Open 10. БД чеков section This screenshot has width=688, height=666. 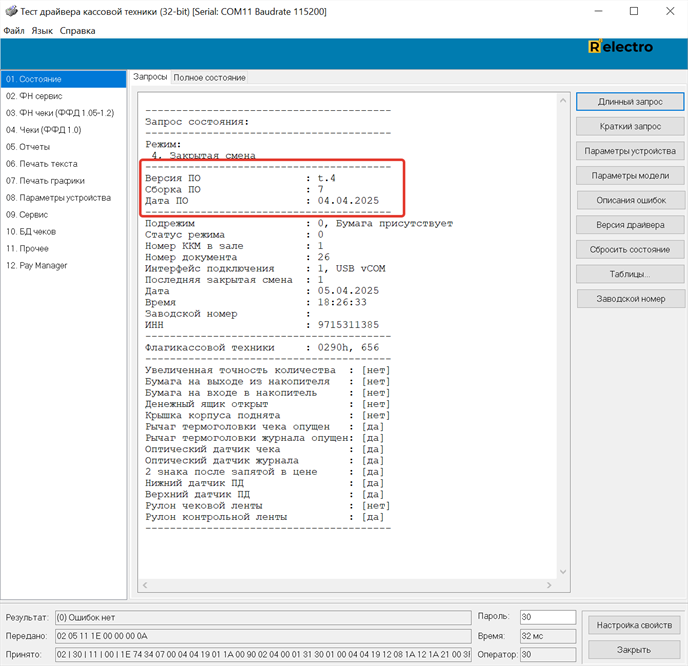[64, 232]
